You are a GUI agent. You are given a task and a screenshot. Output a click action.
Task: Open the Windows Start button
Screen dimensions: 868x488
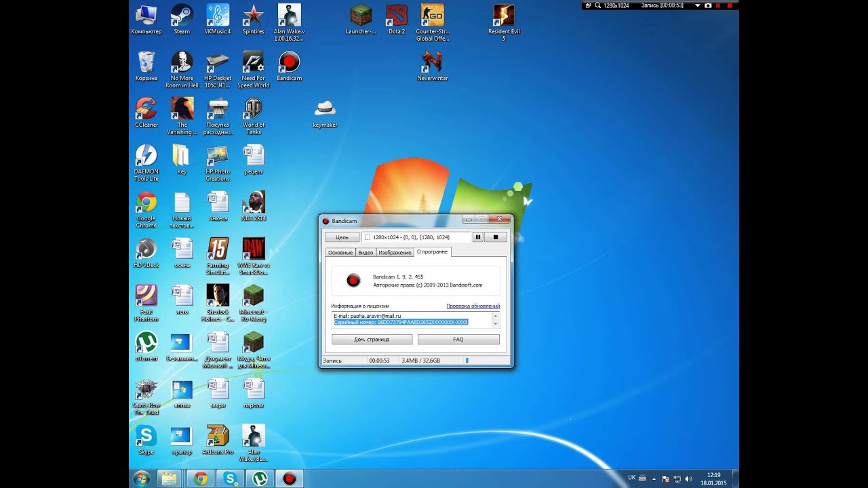coord(142,479)
